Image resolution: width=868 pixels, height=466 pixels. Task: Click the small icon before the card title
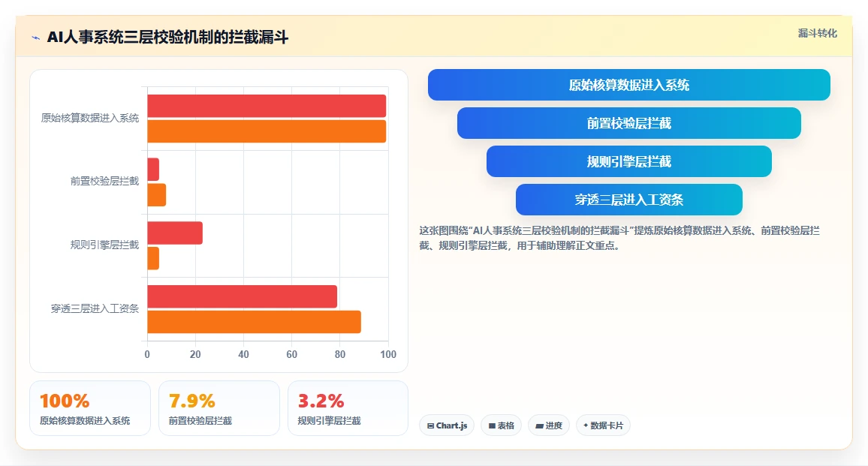tap(36, 38)
